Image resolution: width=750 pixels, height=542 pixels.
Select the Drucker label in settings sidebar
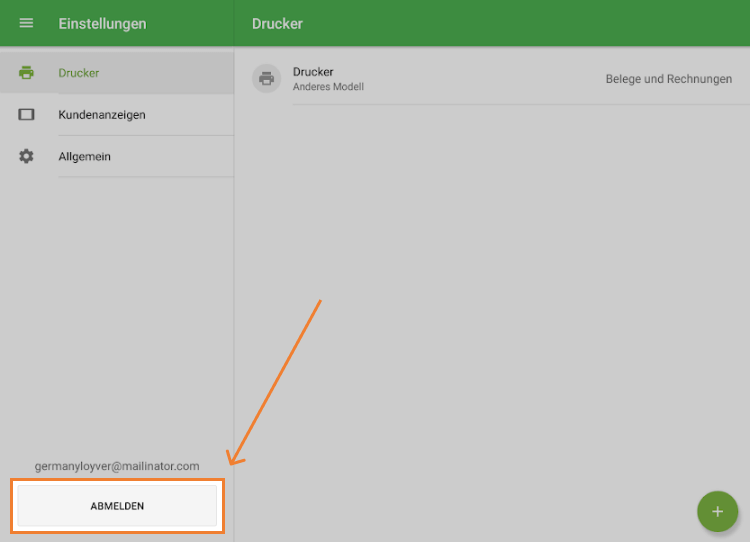pos(79,73)
